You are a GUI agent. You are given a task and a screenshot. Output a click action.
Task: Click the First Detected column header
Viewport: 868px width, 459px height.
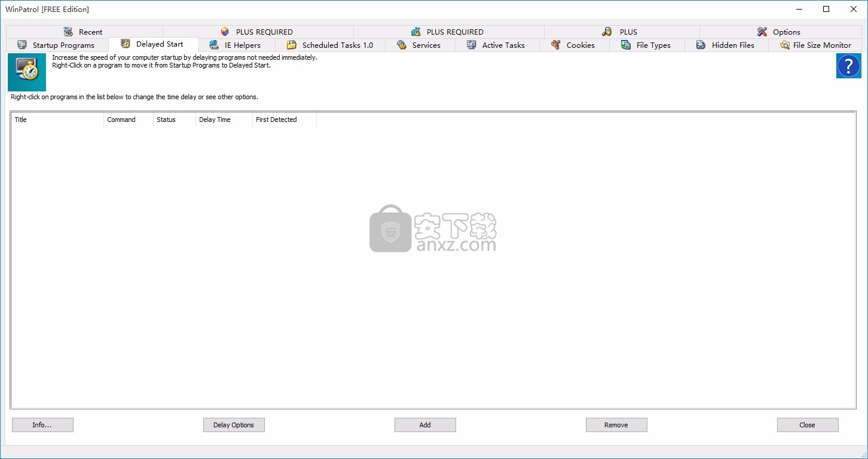[x=285, y=120]
